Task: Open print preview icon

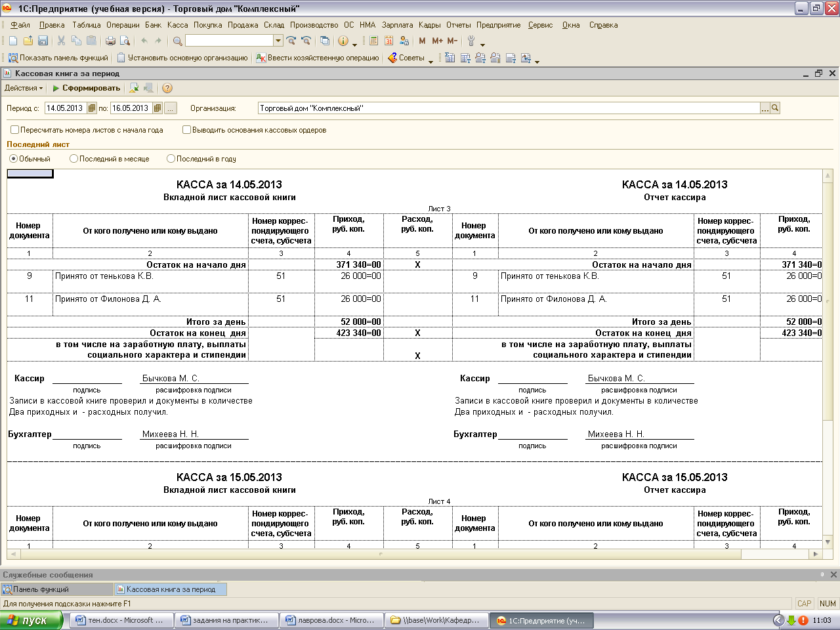Action: point(125,41)
